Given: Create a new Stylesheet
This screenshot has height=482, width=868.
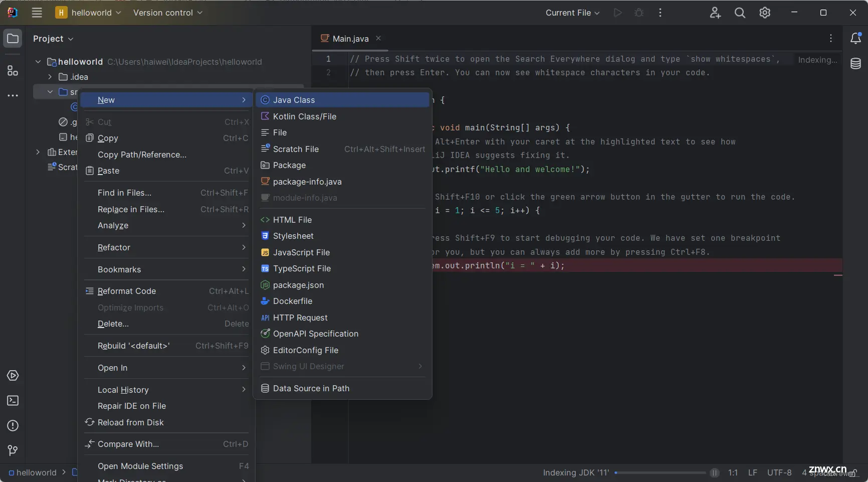Looking at the screenshot, I should pyautogui.click(x=343, y=236).
